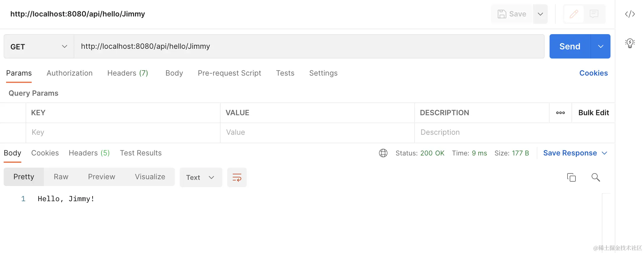Change the Text response format dropdown

point(200,177)
